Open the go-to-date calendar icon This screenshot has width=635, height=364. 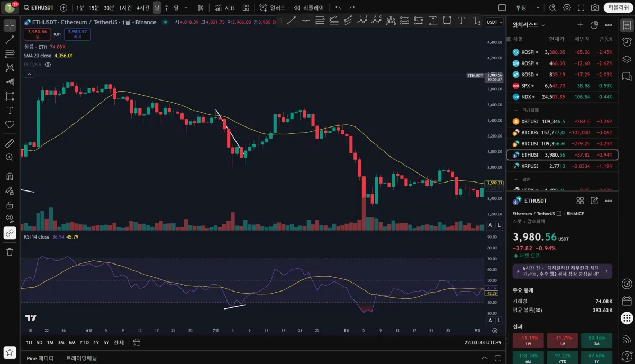point(137,343)
